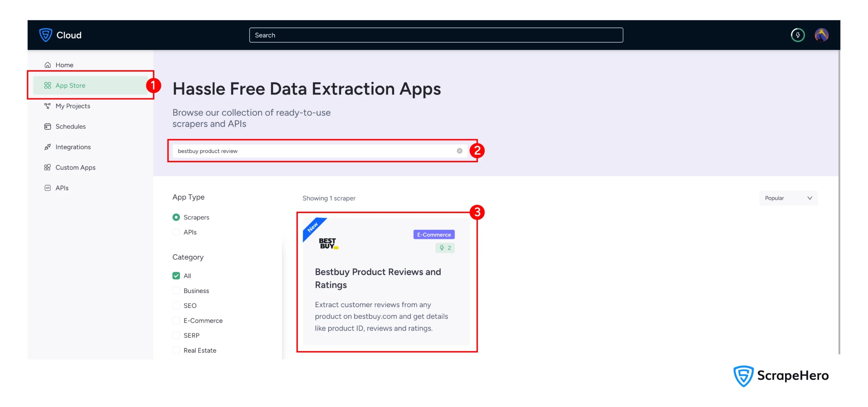The height and width of the screenshot is (407, 868).
Task: Go to APIs in the sidebar
Action: [62, 188]
